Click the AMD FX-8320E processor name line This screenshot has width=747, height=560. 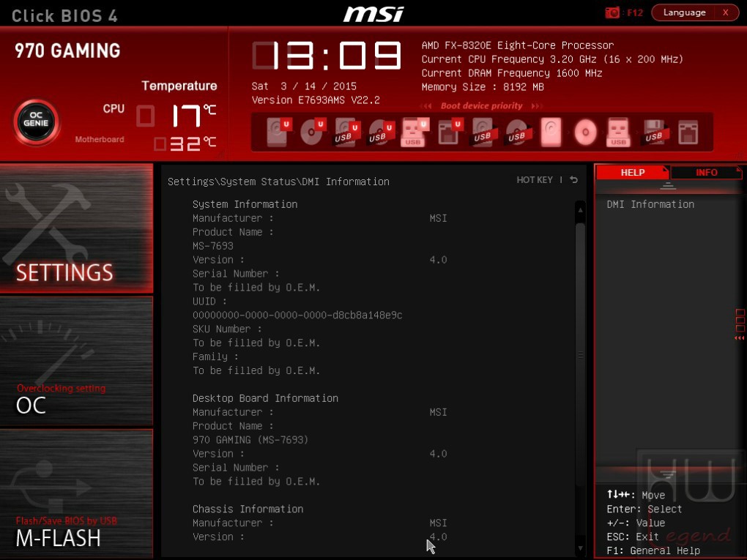pos(517,45)
